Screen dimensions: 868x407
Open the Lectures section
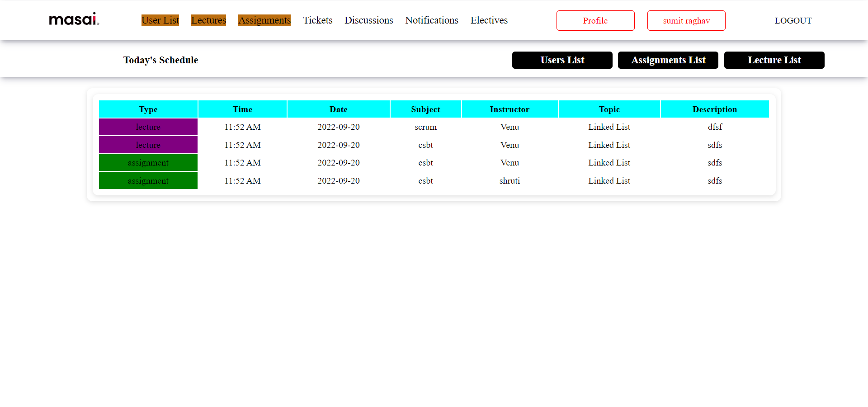(x=208, y=20)
